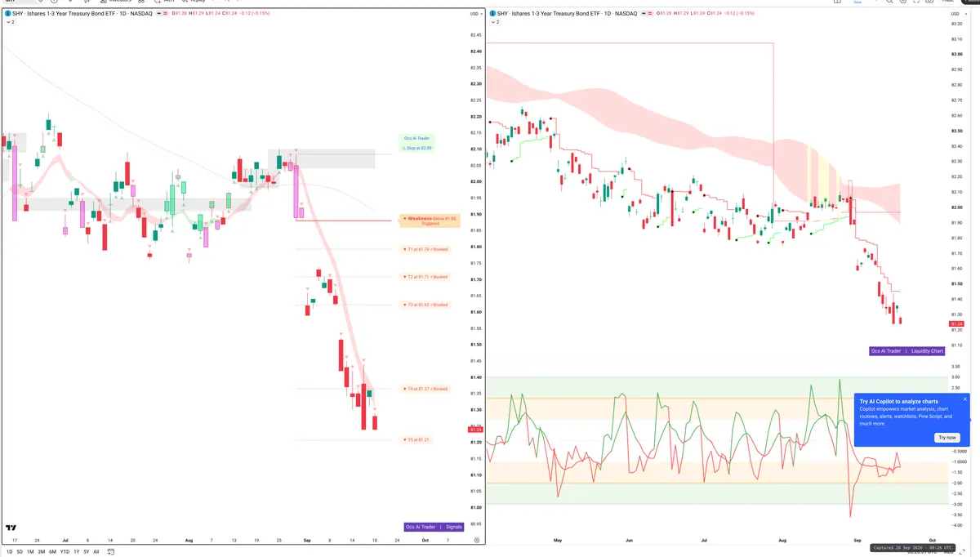
Task: Click Try now in the Copilot popup
Action: tap(947, 438)
